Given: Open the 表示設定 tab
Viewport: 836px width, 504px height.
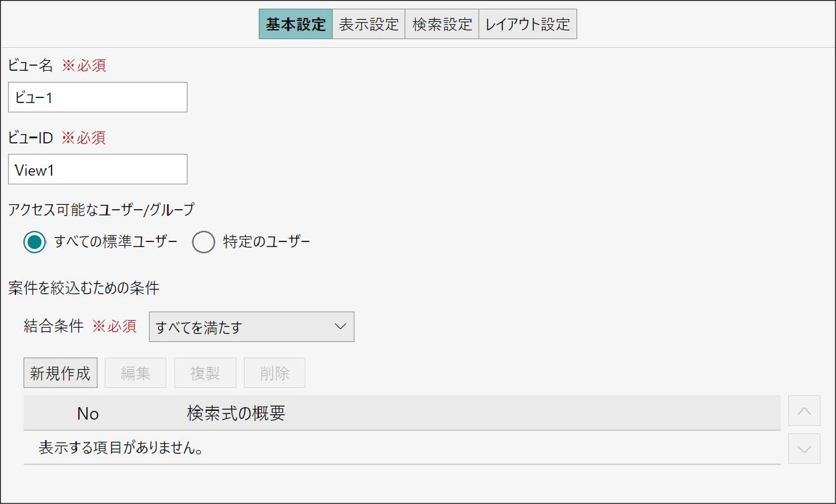Looking at the screenshot, I should point(369,24).
